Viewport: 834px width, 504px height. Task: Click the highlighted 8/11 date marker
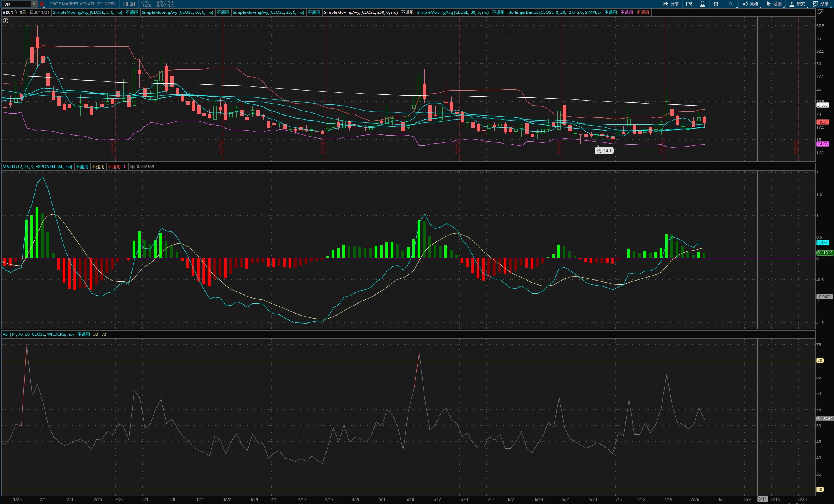(x=762, y=499)
